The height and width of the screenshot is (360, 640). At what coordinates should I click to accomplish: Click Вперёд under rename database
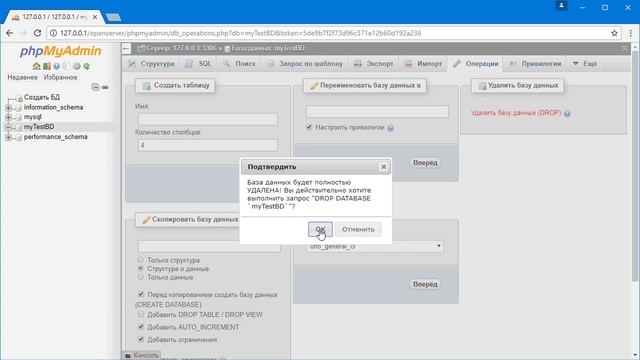[425, 162]
